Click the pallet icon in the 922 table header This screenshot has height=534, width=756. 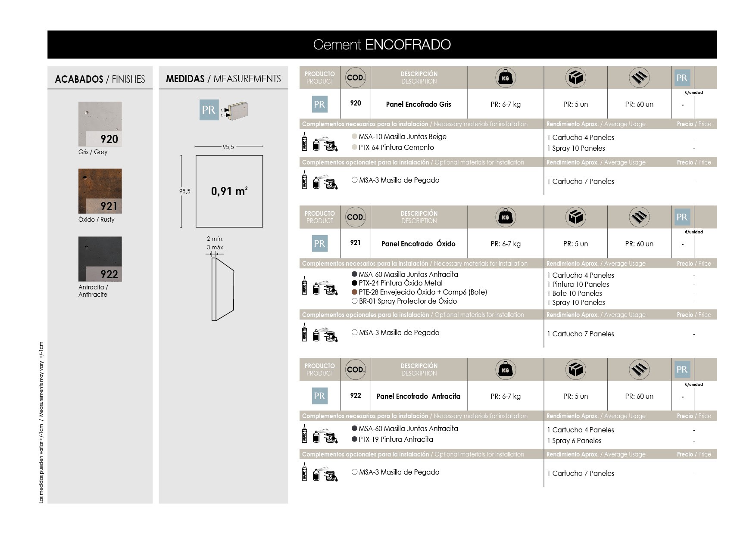tap(639, 370)
